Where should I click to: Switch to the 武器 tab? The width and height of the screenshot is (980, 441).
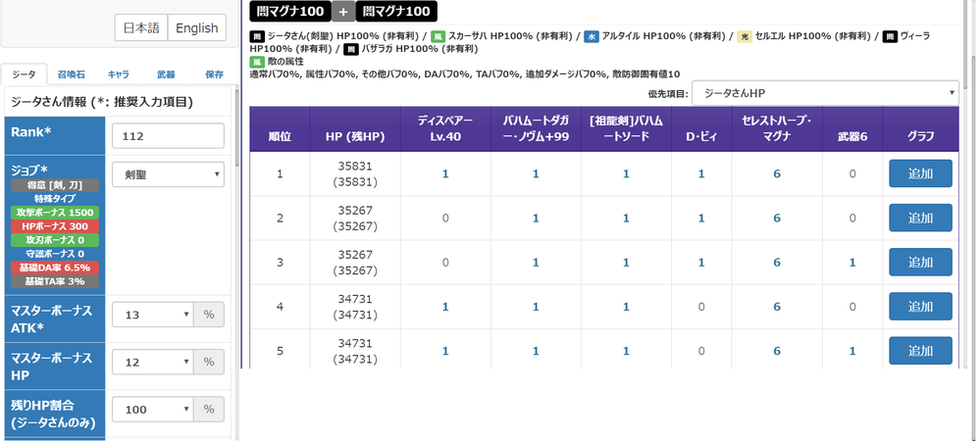click(x=165, y=74)
